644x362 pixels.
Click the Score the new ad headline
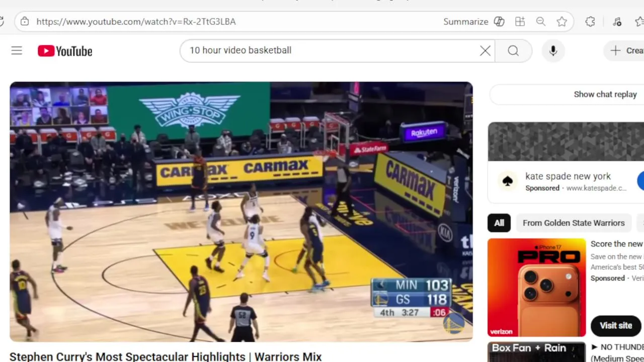617,244
